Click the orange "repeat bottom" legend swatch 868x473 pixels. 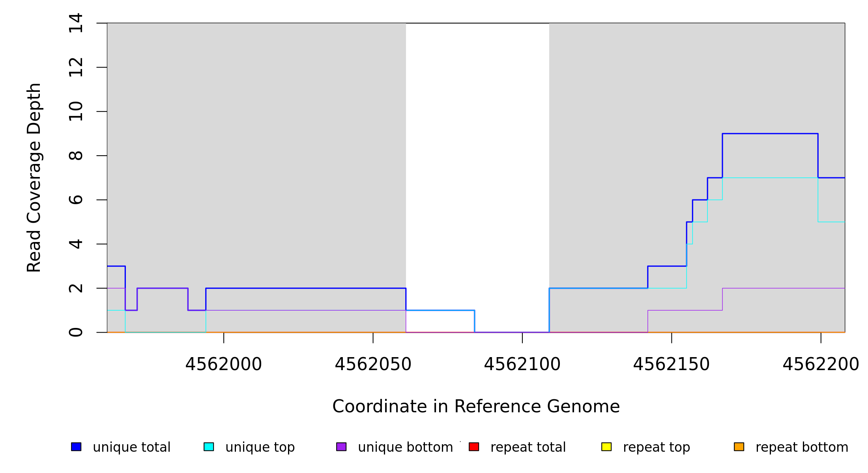(x=739, y=447)
